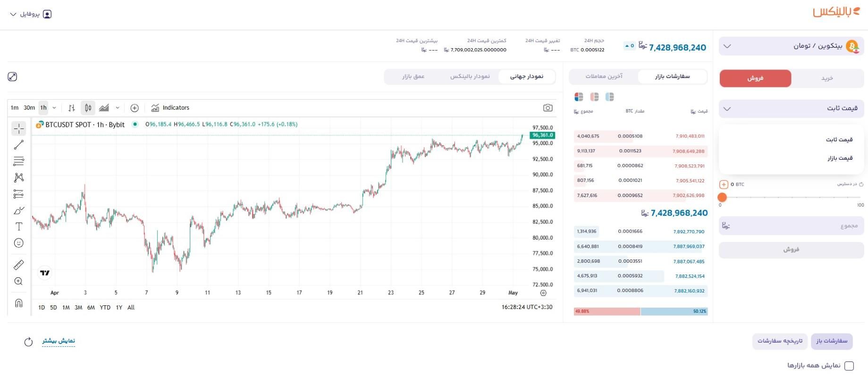Expand the Bitcoin / Toman pair selector
This screenshot has height=378, width=868.
point(791,46)
